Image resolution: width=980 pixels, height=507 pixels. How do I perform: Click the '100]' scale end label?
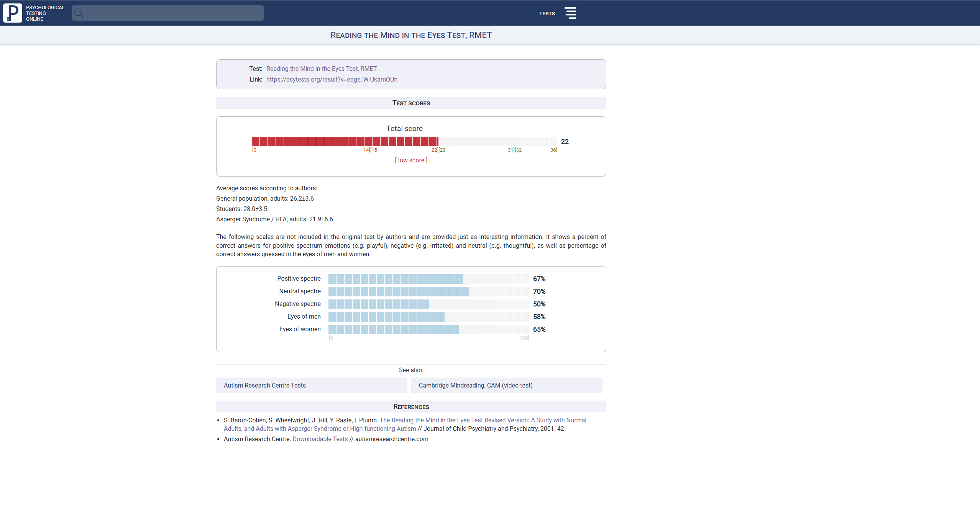click(524, 338)
